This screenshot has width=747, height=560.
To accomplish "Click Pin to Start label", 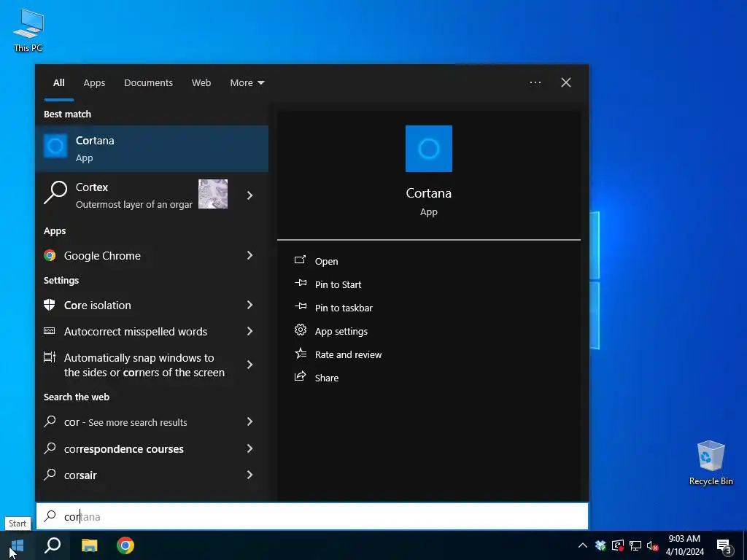I will [338, 284].
